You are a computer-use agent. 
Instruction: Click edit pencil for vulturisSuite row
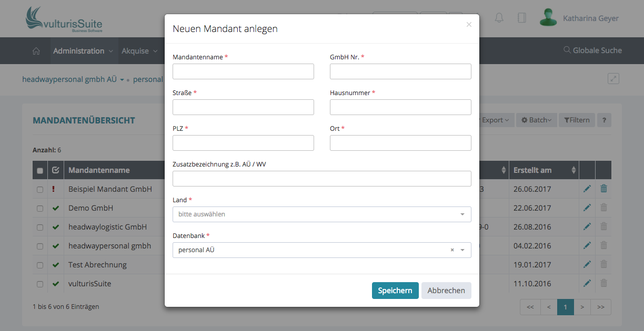click(x=587, y=284)
